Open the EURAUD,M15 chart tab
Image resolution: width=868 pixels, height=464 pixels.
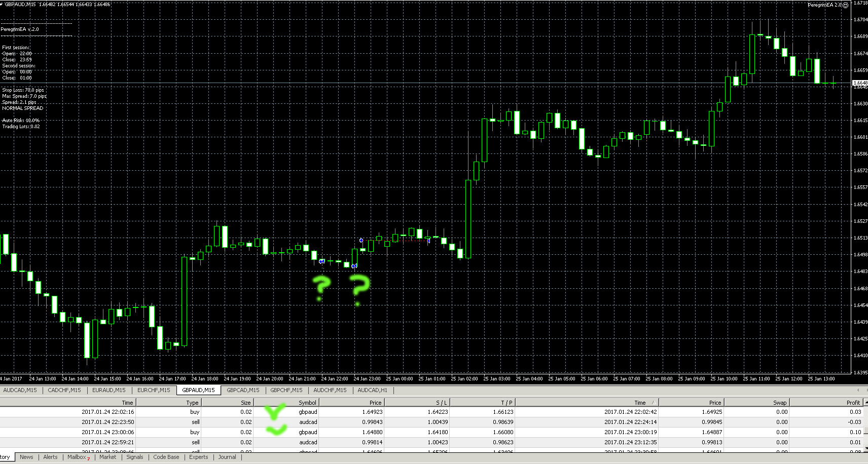(x=109, y=390)
